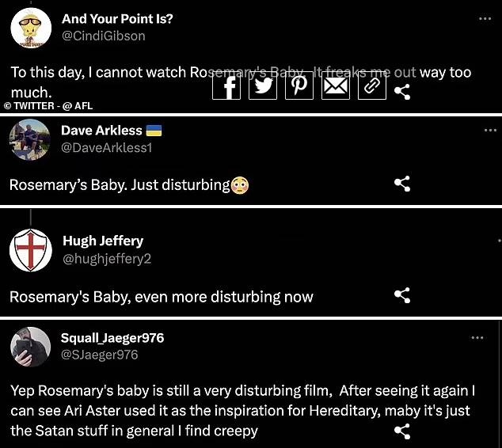502x448 pixels.
Task: Pin image with the Pinterest icon
Action: 299,85
